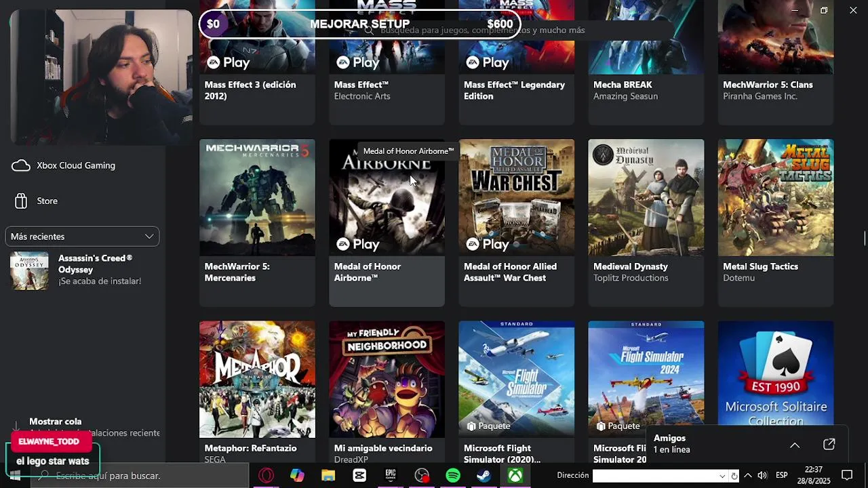The width and height of the screenshot is (868, 488).
Task: Open Metaphor: ReFantazio cover
Action: point(257,379)
